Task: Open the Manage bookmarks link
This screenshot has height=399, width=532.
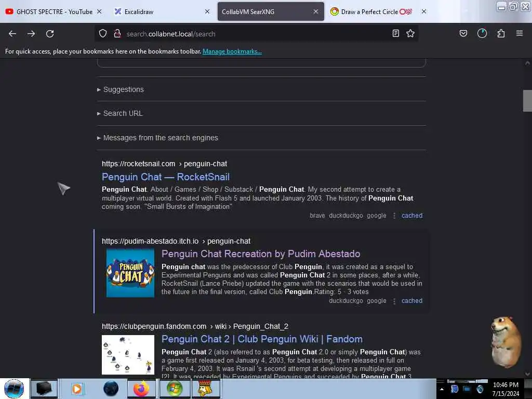Action: click(232, 51)
